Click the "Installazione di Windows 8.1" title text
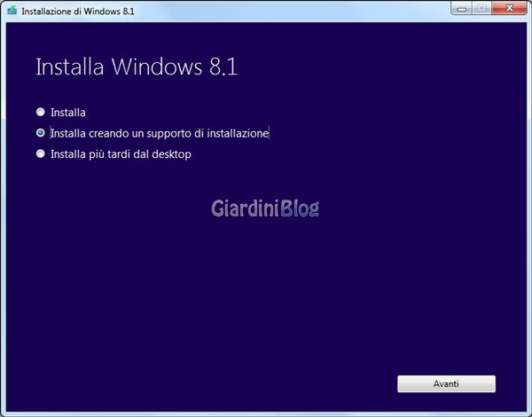The width and height of the screenshot is (532, 417). 78,12
